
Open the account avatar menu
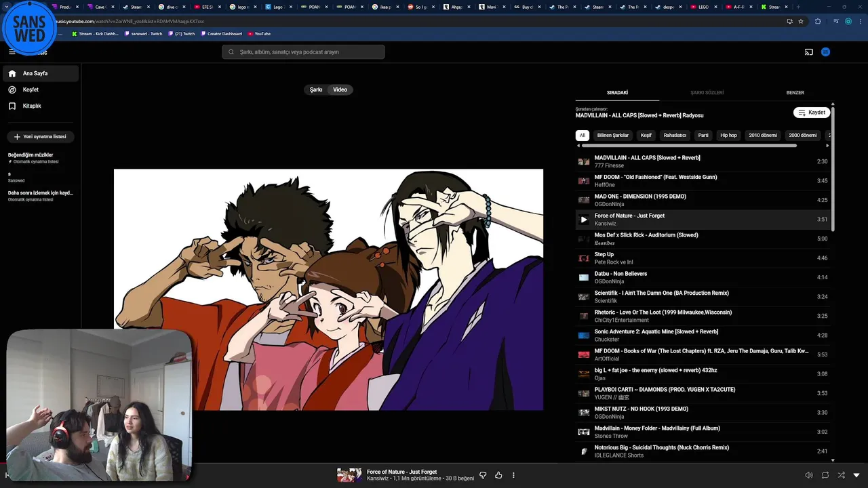[x=825, y=52]
